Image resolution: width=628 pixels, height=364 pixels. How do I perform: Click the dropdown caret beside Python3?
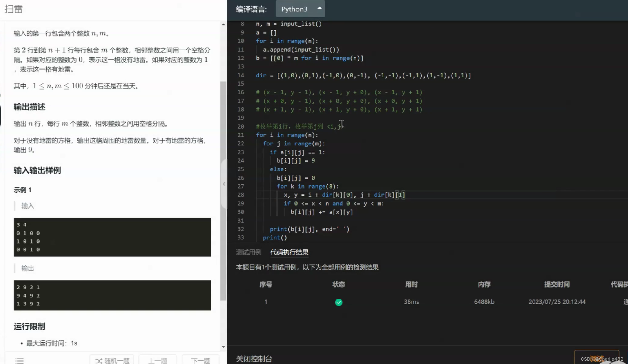(x=319, y=8)
